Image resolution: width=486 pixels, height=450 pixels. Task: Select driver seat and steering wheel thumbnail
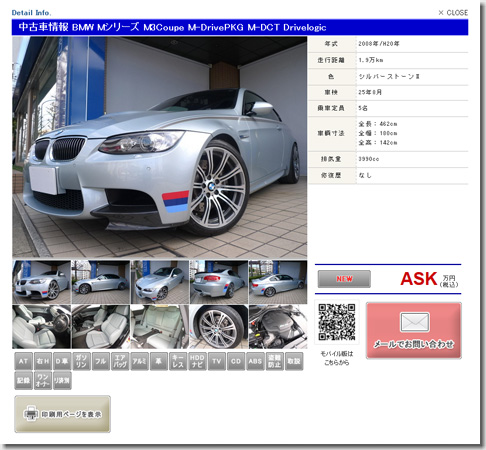point(42,327)
